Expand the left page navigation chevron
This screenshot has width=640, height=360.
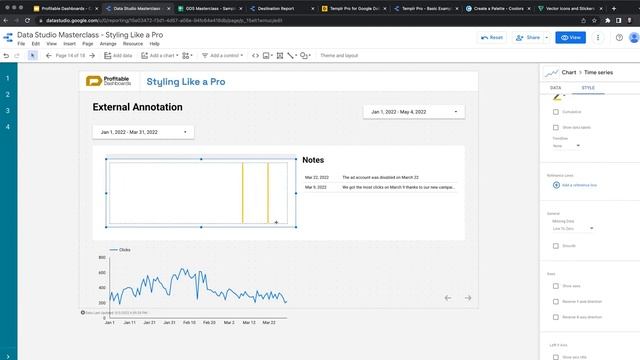[x=8, y=356]
